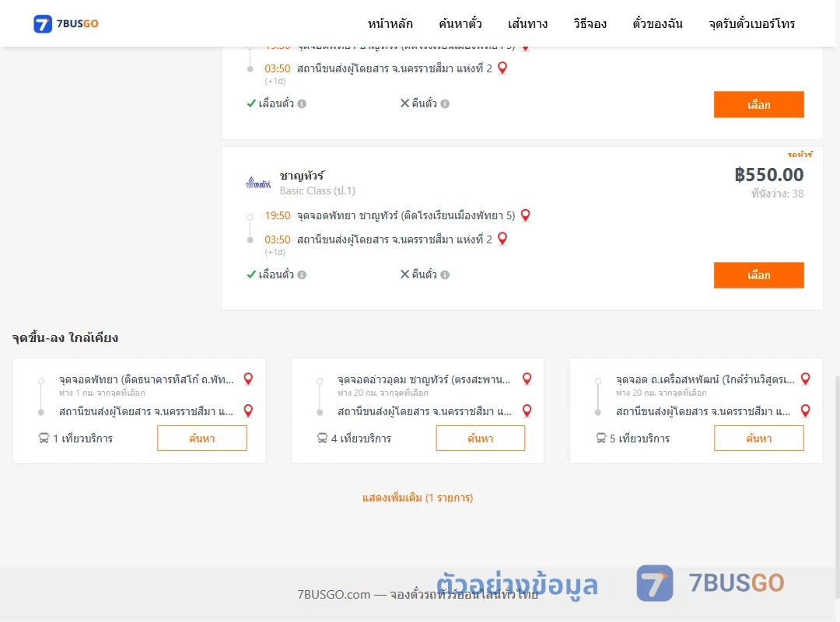
Task: Click bus icon beside 4 เที่ยวบริการ
Action: tap(322, 439)
